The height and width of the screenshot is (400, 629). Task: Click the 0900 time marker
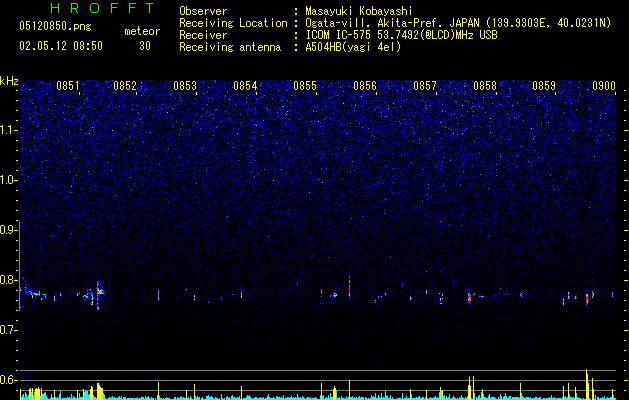(604, 86)
